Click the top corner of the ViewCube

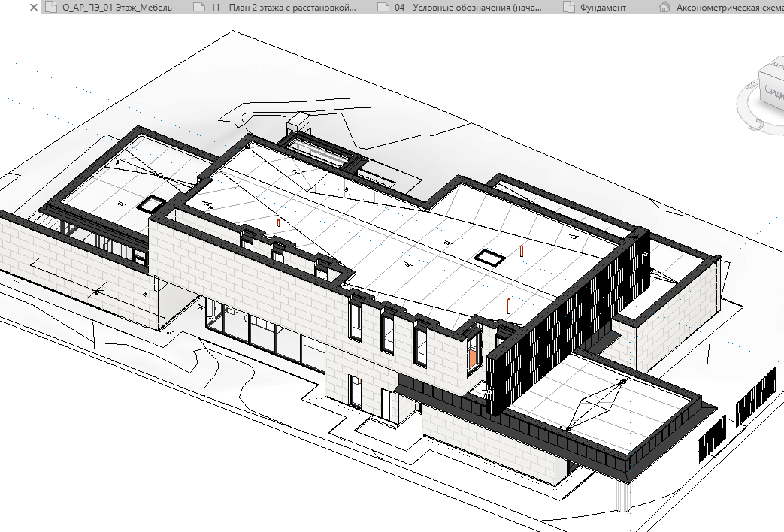(x=758, y=71)
